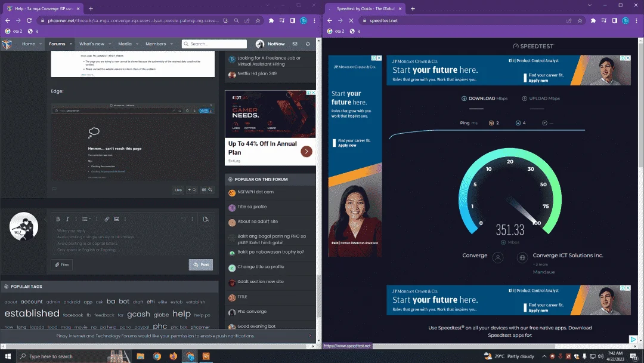Open the Phc converge thread link
Screen dimensions: 644x363
(252, 311)
